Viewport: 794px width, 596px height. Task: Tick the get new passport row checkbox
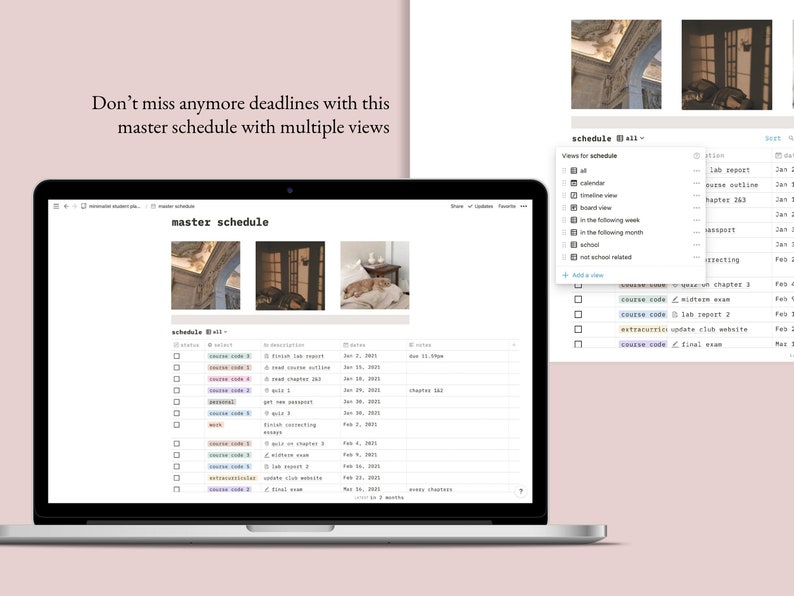tap(177, 402)
